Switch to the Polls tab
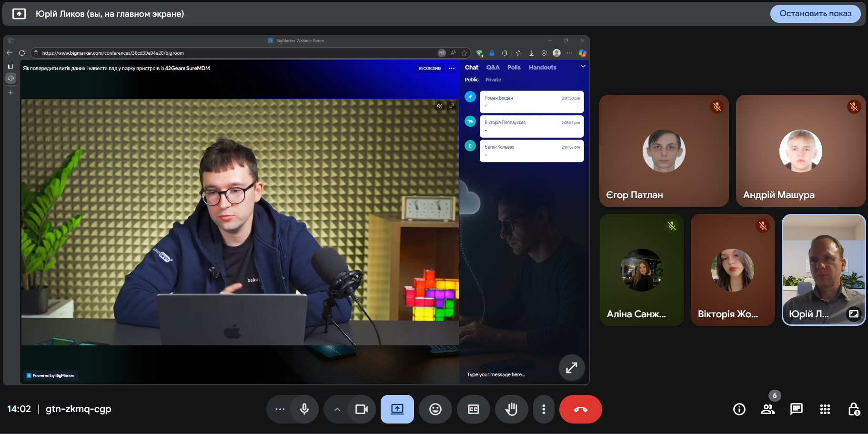868x434 pixels. click(514, 68)
